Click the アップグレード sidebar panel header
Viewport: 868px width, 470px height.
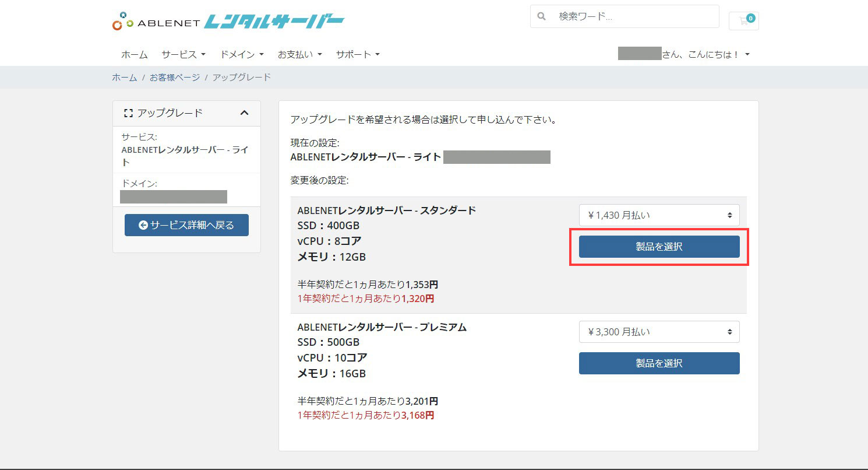coord(175,113)
